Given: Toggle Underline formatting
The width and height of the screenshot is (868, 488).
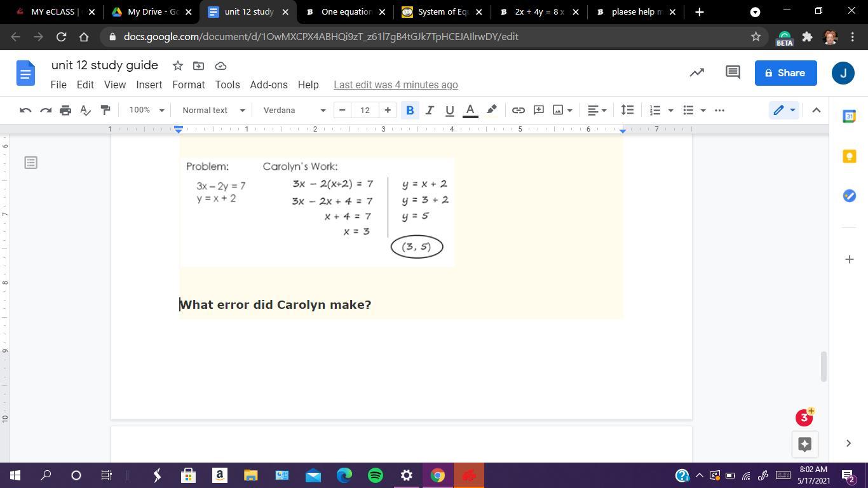Looking at the screenshot, I should 450,110.
